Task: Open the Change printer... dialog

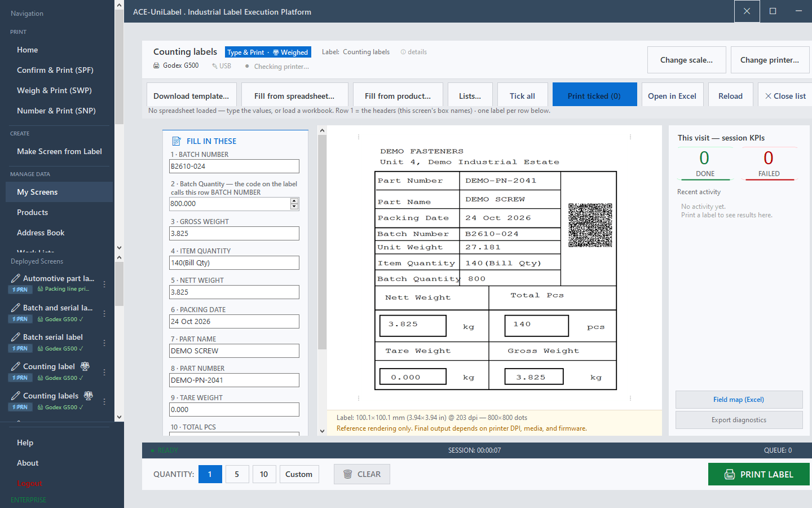Action: [x=770, y=60]
